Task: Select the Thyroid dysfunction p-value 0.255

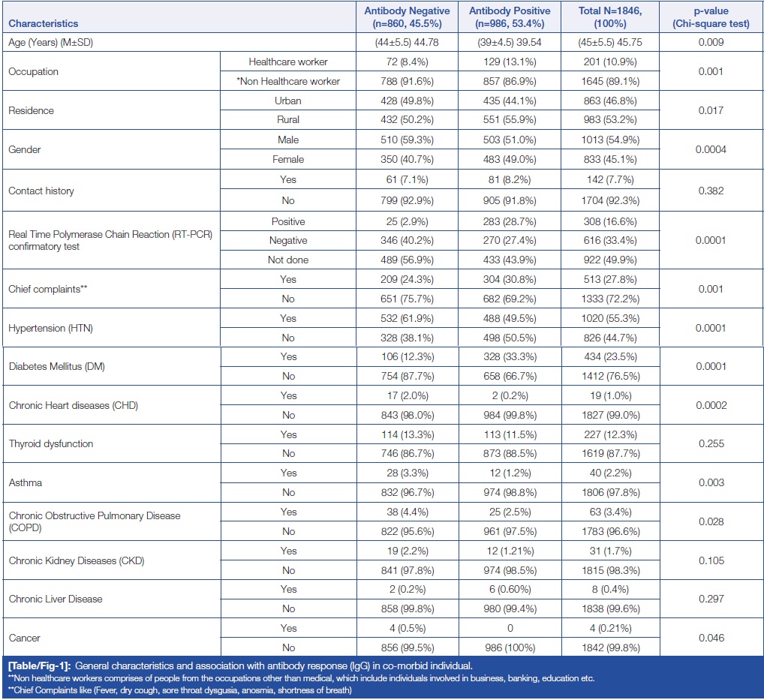Action: pos(709,444)
